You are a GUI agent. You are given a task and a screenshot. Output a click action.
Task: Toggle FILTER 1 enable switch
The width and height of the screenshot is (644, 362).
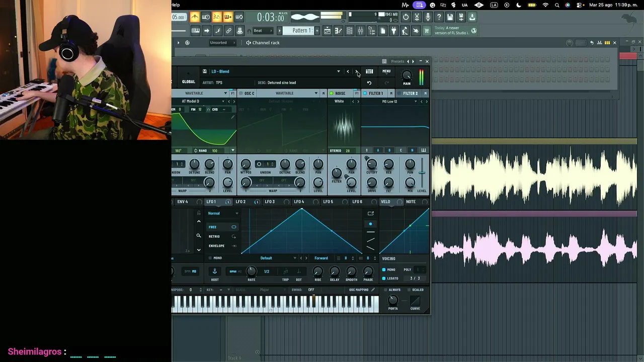coord(365,94)
